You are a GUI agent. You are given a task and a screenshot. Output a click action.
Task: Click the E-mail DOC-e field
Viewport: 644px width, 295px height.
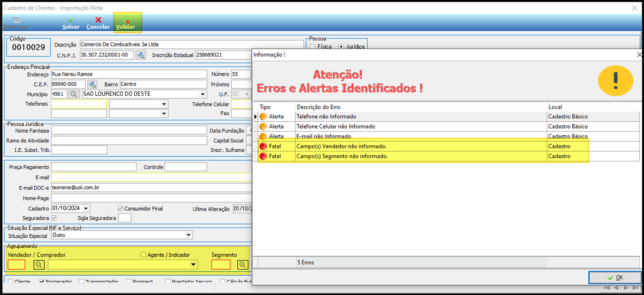pos(152,187)
